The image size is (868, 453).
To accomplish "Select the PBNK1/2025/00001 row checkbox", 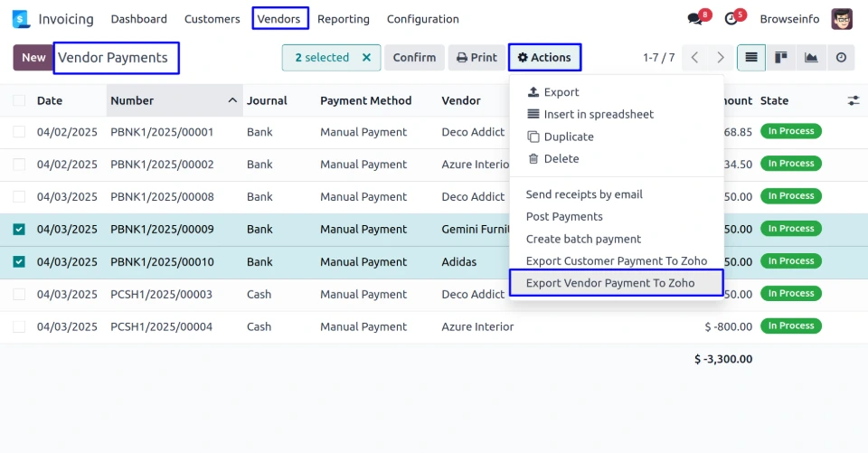I will tap(19, 132).
